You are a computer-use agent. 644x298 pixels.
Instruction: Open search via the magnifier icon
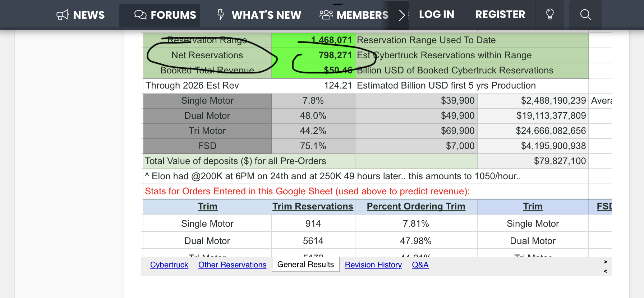585,14
